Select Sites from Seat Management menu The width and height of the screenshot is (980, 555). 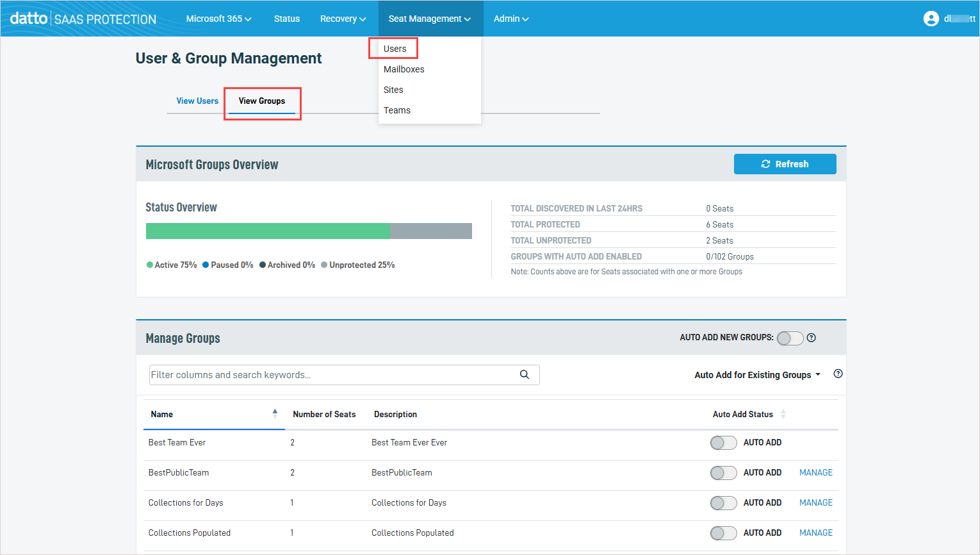393,90
